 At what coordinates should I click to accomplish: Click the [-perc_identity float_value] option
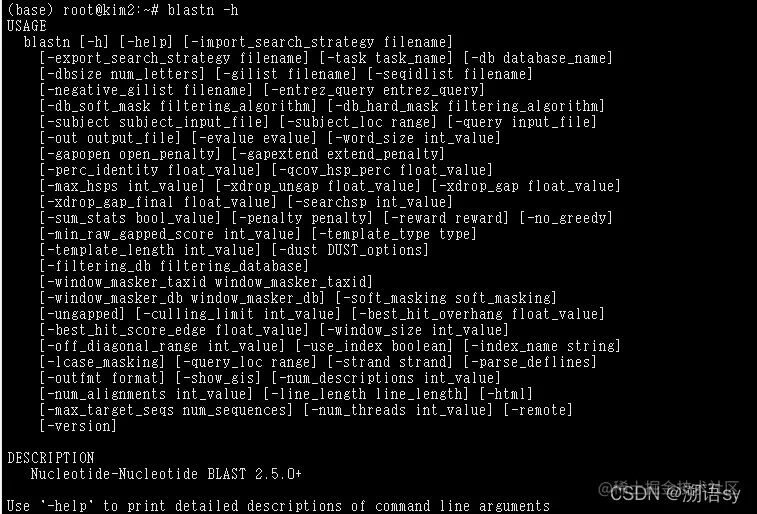[150, 170]
